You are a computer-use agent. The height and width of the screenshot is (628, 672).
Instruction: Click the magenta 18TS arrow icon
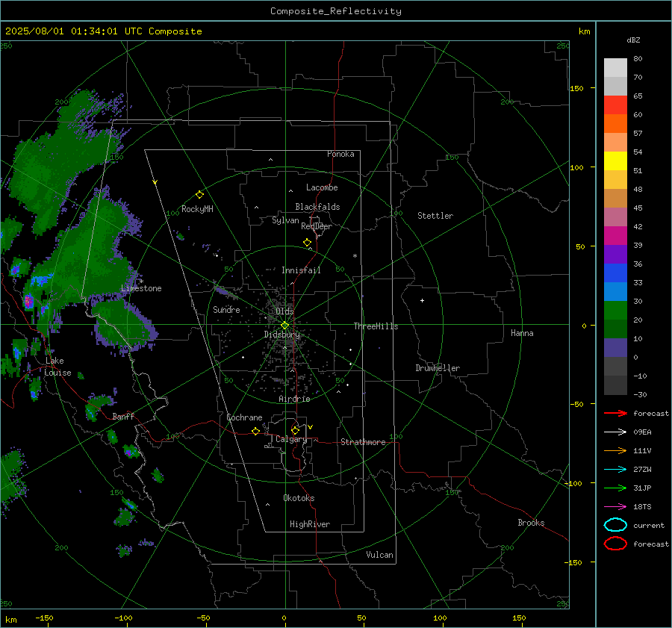pyautogui.click(x=615, y=506)
